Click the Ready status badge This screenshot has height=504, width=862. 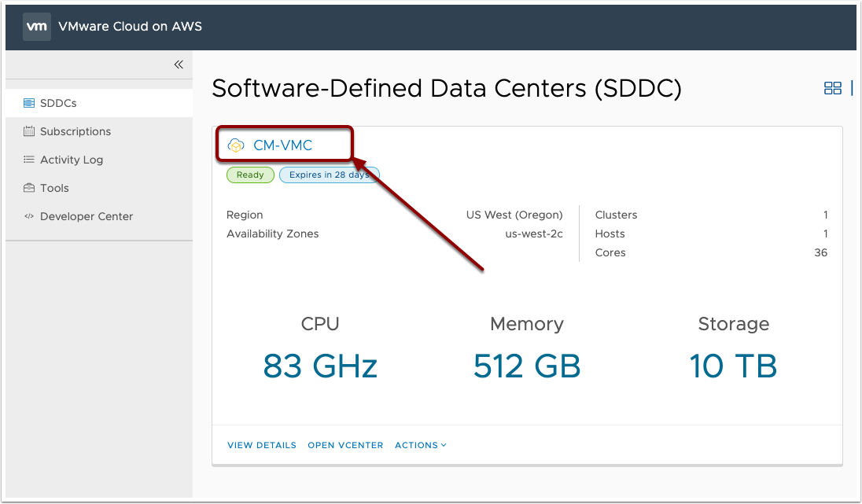(x=250, y=175)
